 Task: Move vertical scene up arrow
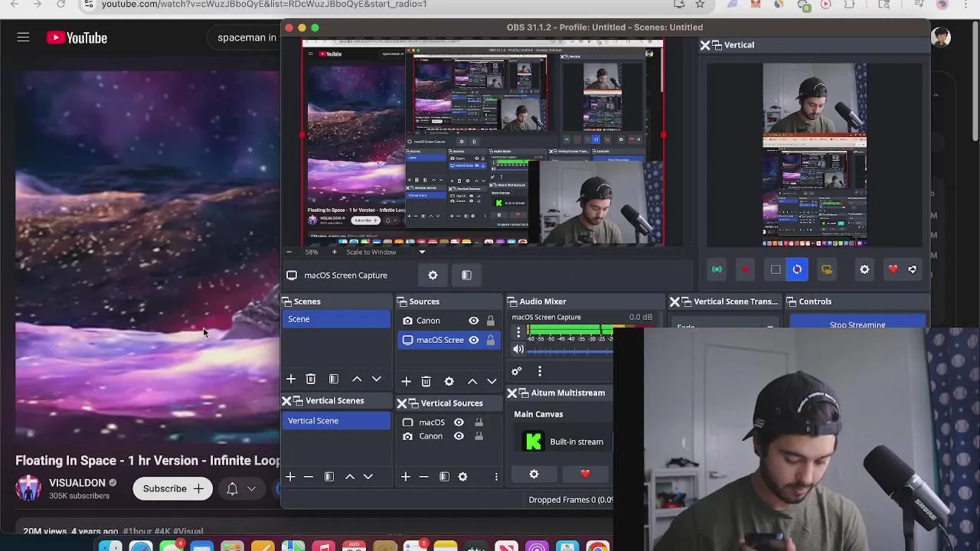point(350,477)
